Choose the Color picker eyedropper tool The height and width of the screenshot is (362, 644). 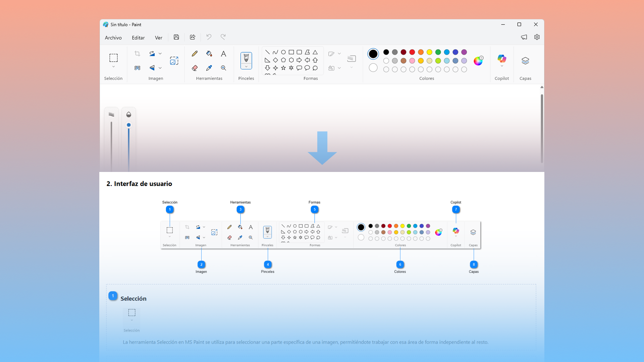click(209, 68)
